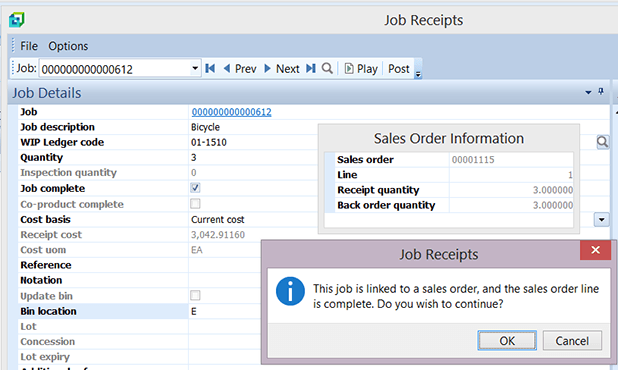Click the Back order quantity value
Image resolution: width=618 pixels, height=370 pixels.
553,205
